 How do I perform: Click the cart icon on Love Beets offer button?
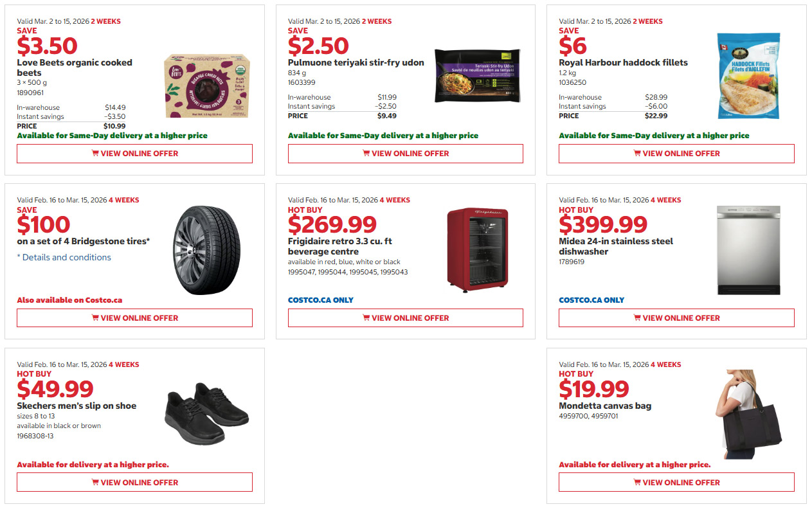pyautogui.click(x=94, y=153)
